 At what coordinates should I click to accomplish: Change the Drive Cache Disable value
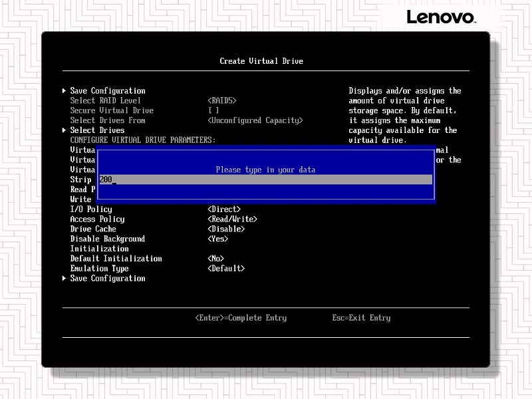point(226,229)
